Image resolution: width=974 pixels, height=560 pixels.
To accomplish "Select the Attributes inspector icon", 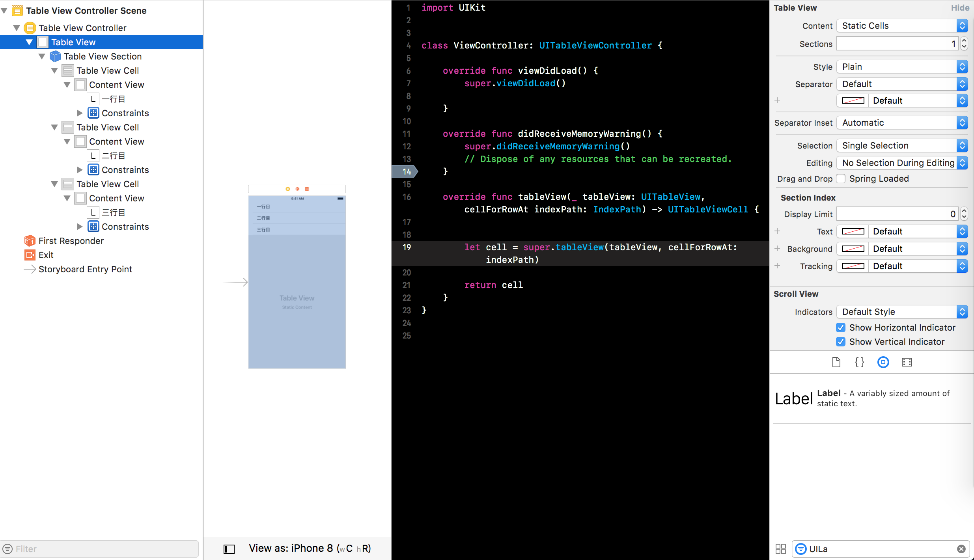I will (883, 362).
